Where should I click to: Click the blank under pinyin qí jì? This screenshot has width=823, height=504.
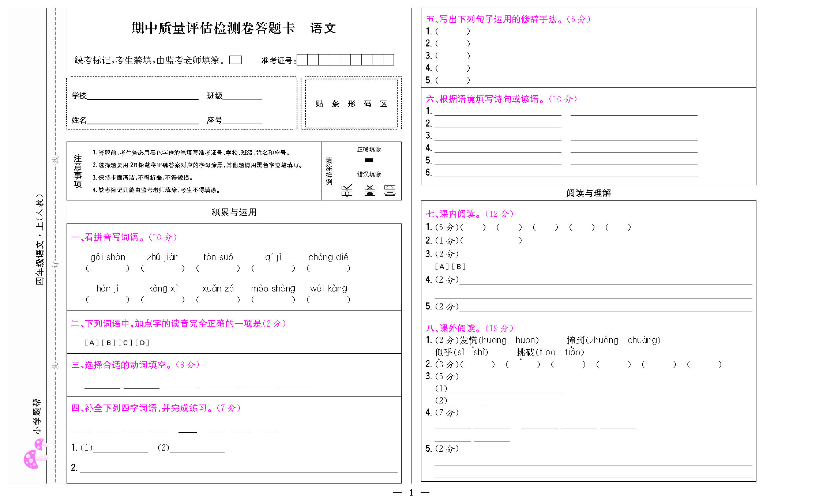(x=273, y=268)
